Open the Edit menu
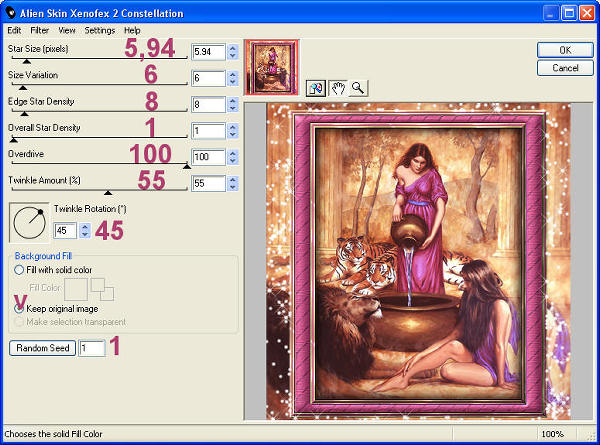The width and height of the screenshot is (600, 445). pos(14,30)
